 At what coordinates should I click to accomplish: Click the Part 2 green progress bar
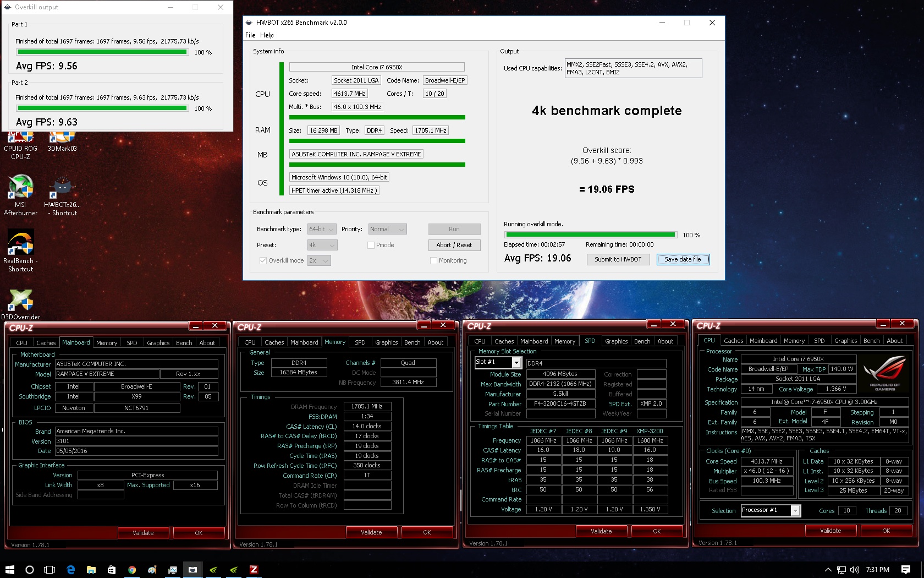click(102, 108)
